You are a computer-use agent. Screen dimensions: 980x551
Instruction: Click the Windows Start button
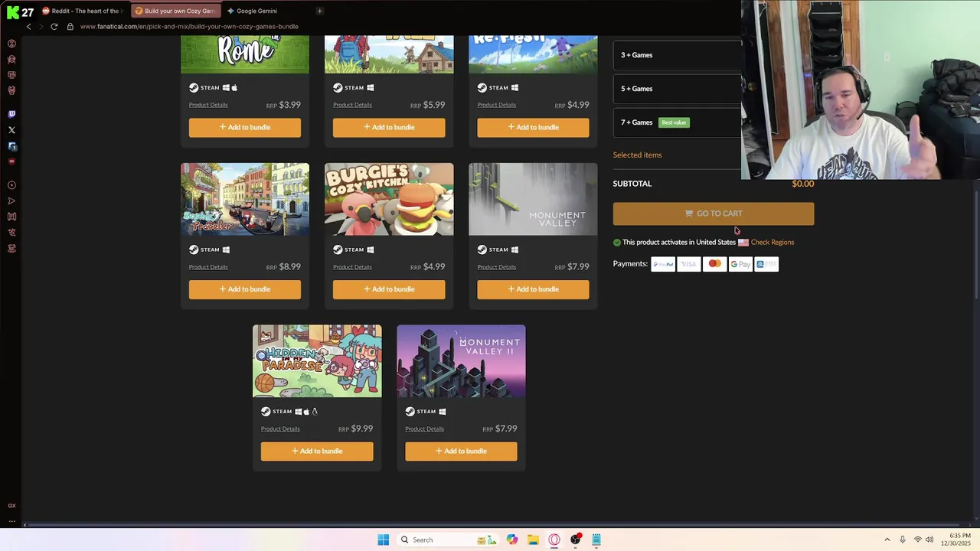pyautogui.click(x=384, y=540)
